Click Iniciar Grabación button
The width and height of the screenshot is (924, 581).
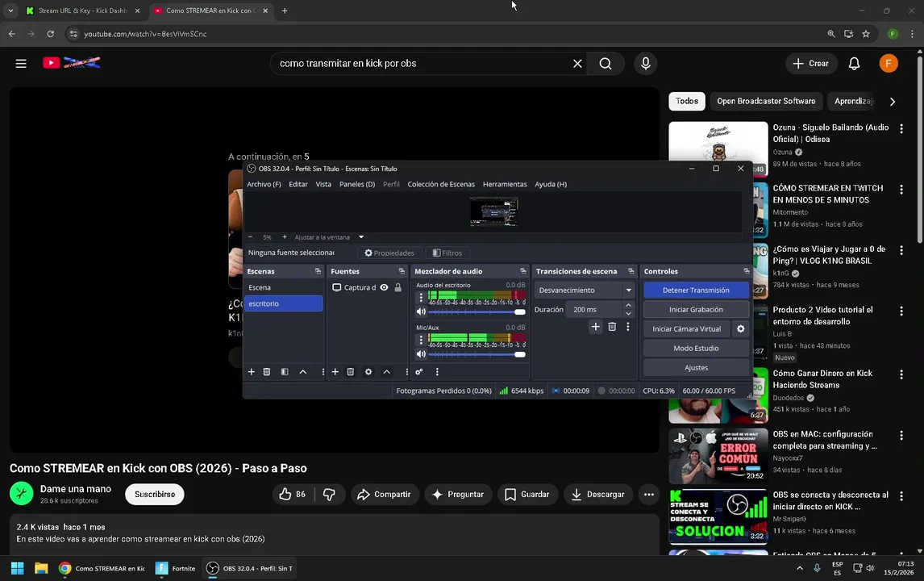pyautogui.click(x=696, y=310)
